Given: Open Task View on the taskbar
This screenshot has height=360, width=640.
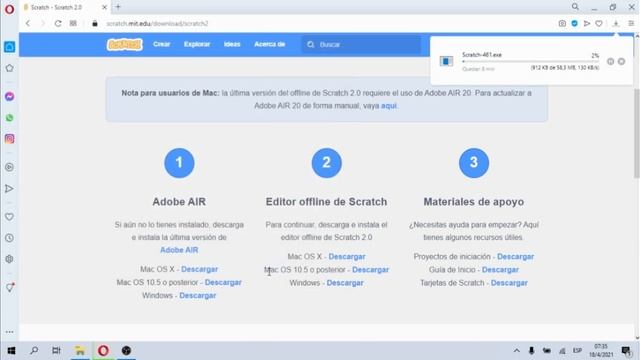Looking at the screenshot, I should [56, 351].
